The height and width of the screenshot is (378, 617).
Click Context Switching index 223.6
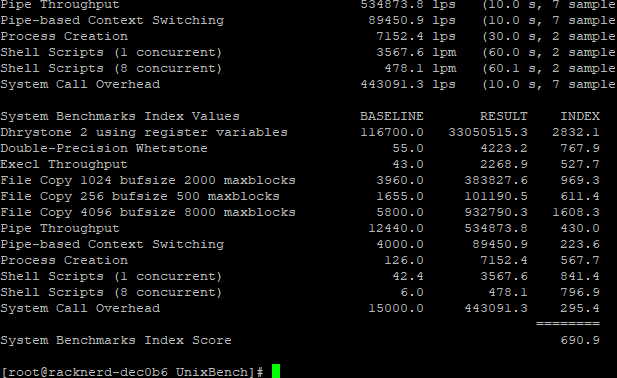(580, 244)
